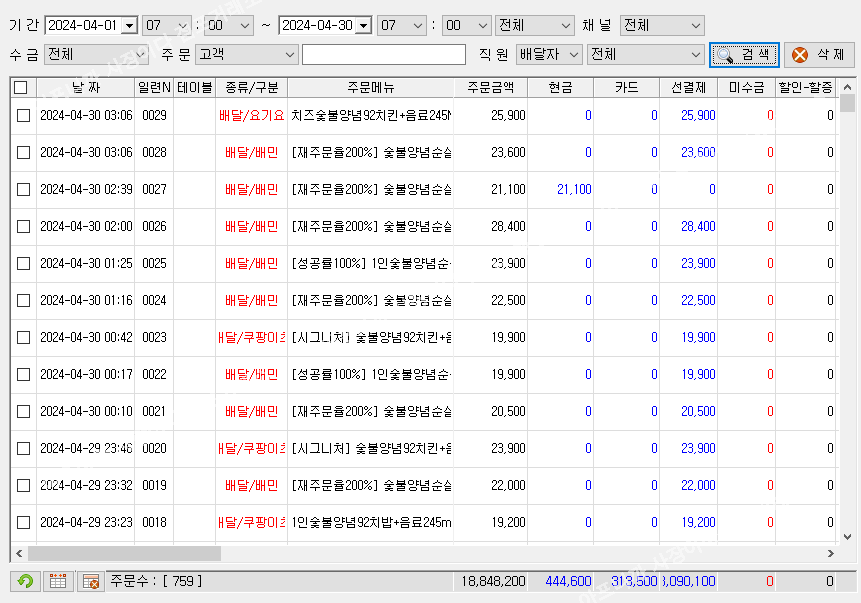Click the customer search text field
This screenshot has width=861, height=603.
tap(383, 54)
